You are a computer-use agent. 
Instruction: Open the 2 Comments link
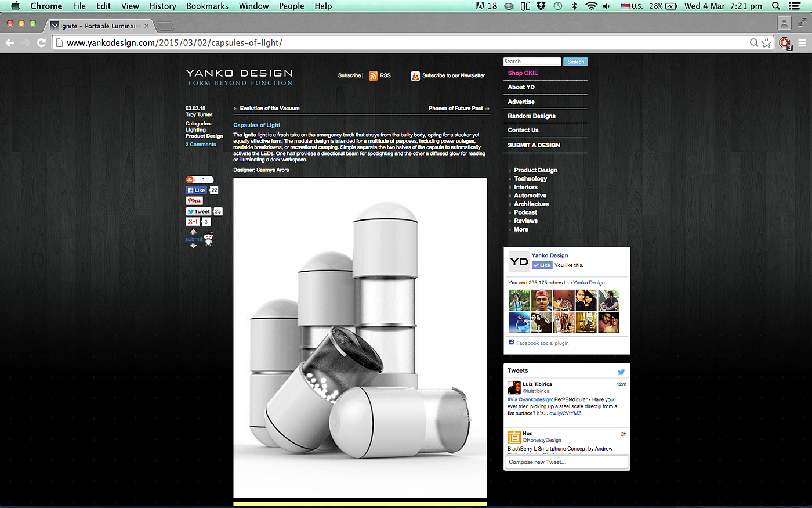point(201,145)
